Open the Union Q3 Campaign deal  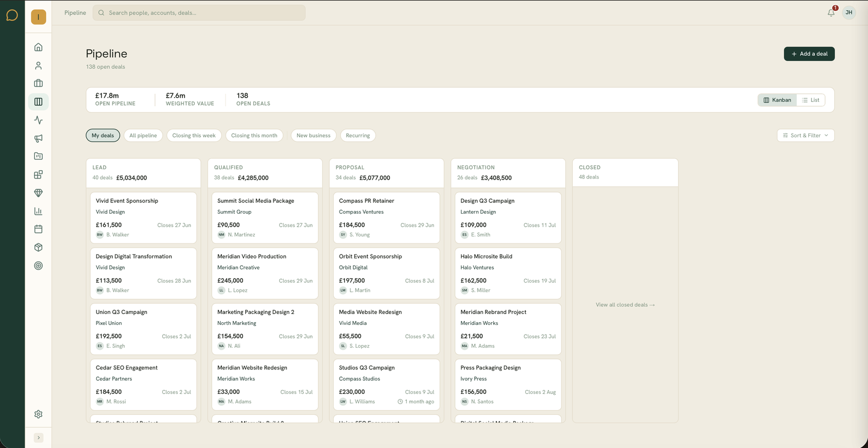click(143, 329)
